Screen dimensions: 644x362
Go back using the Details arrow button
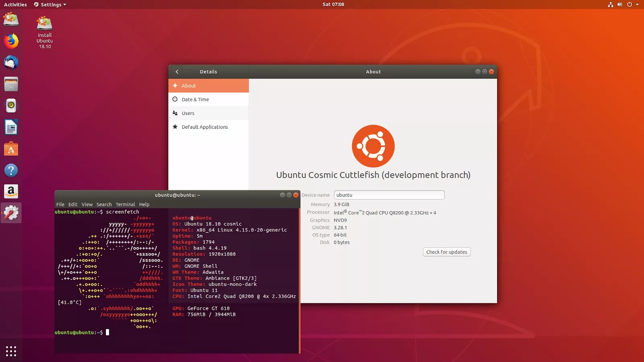(177, 72)
